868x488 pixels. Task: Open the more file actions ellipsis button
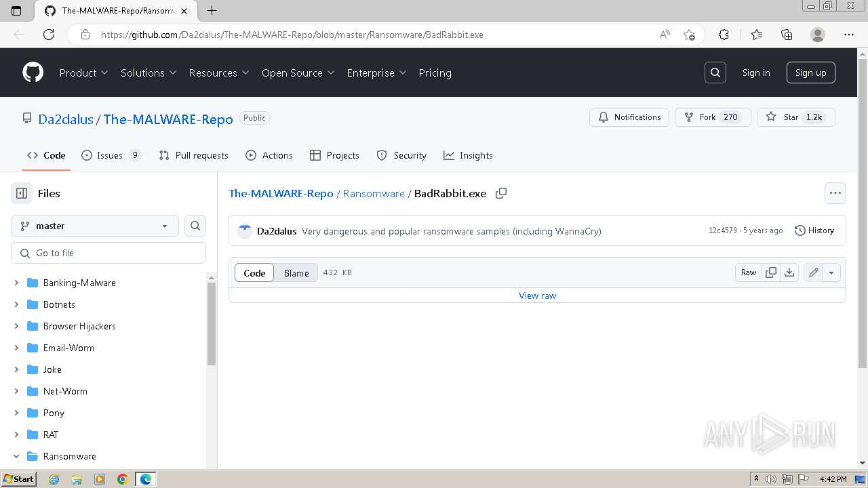coord(835,193)
